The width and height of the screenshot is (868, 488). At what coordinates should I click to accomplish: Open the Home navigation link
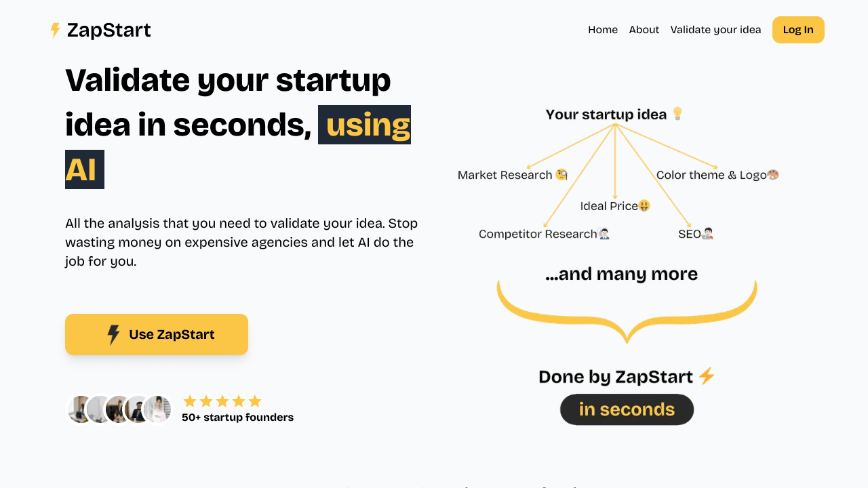pos(602,30)
